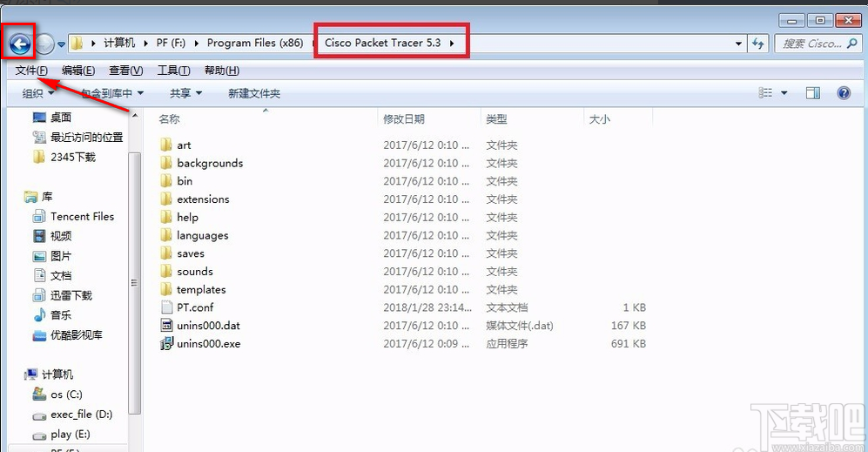Viewport: 868px width, 452px height.
Task: Click 计算机 in the address breadcrumb
Action: [x=119, y=43]
